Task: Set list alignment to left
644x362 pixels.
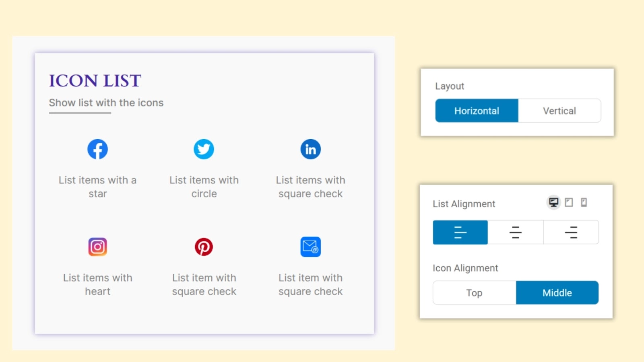Action: point(460,232)
